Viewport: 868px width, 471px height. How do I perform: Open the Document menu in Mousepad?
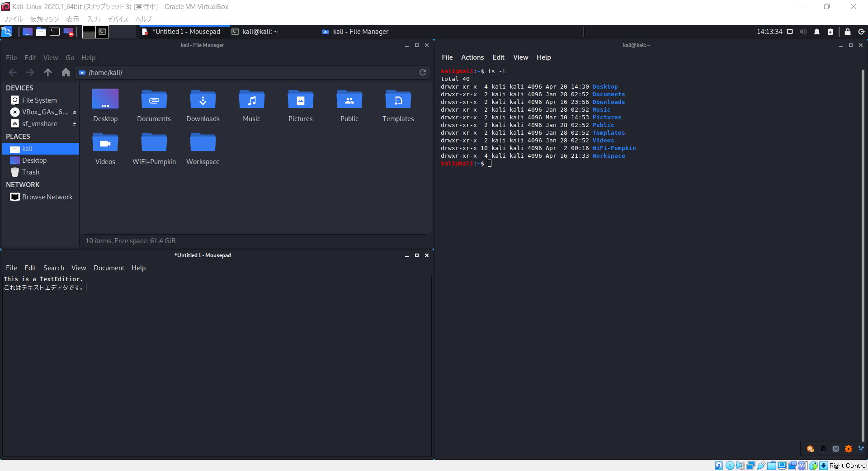point(109,268)
